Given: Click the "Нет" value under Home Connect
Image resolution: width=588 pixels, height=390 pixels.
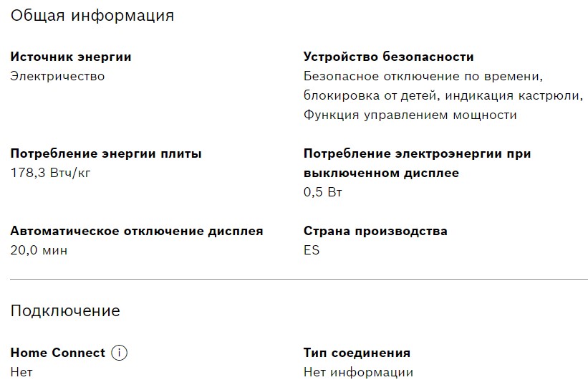Looking at the screenshot, I should (x=21, y=372).
